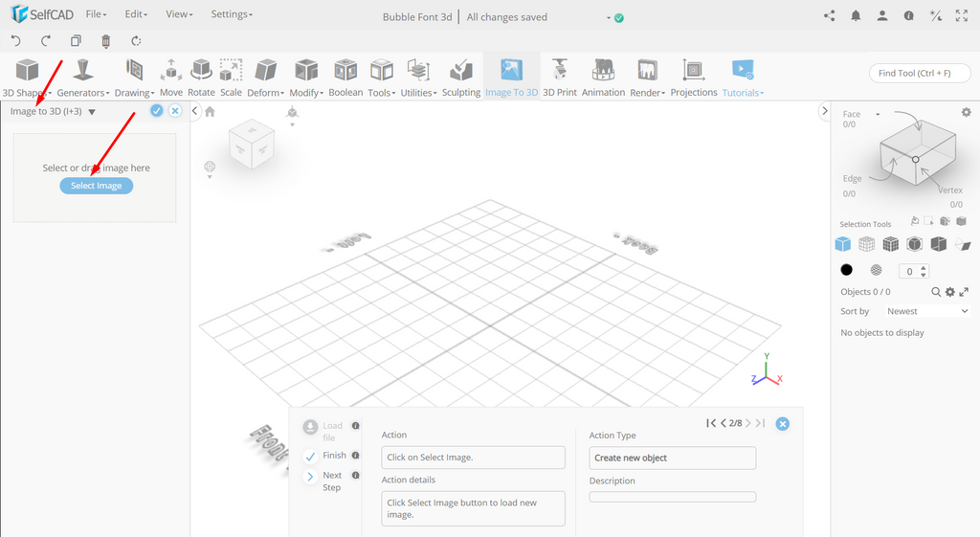Open the Tools dropdown
The width and height of the screenshot is (980, 537).
pyautogui.click(x=381, y=78)
